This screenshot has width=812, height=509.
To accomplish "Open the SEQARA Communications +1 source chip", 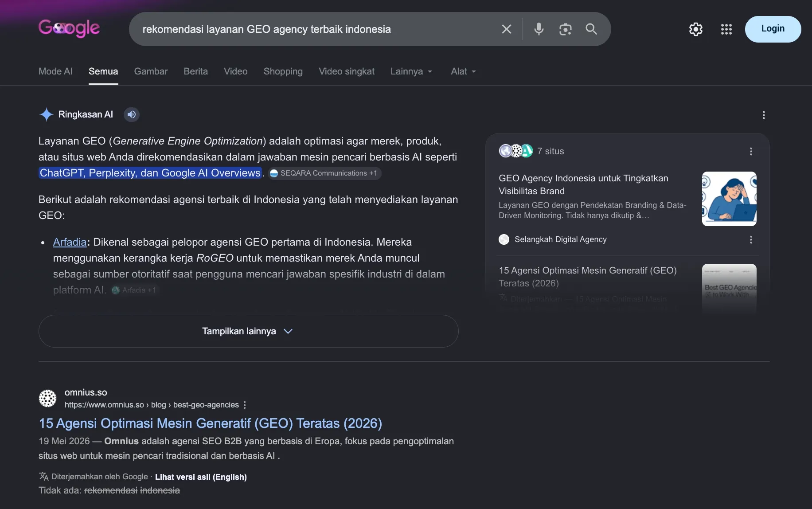I will coord(324,173).
